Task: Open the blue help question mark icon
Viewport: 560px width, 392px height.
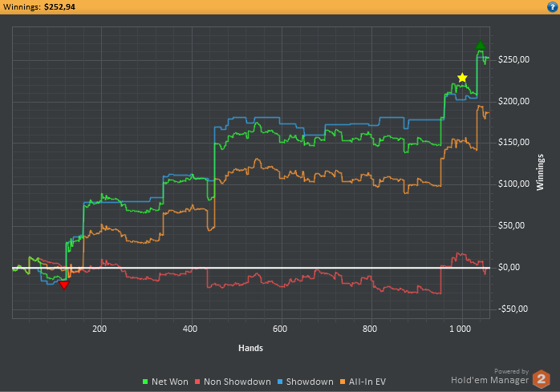Action: (552, 6)
